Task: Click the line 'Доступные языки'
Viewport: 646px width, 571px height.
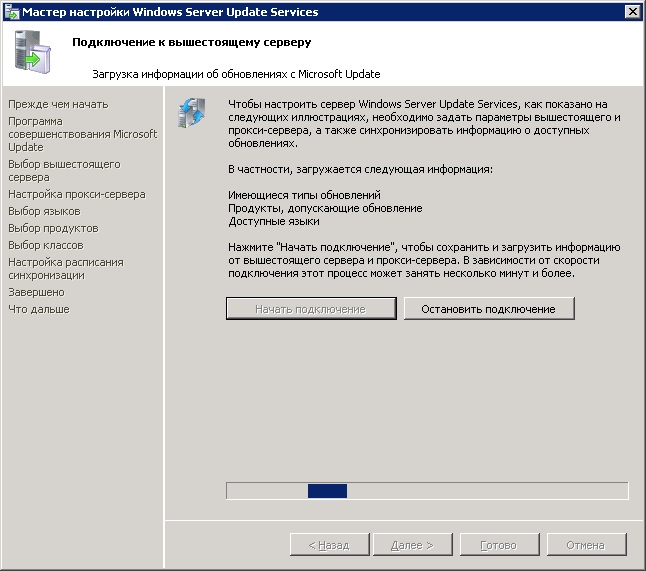Action: click(x=274, y=221)
